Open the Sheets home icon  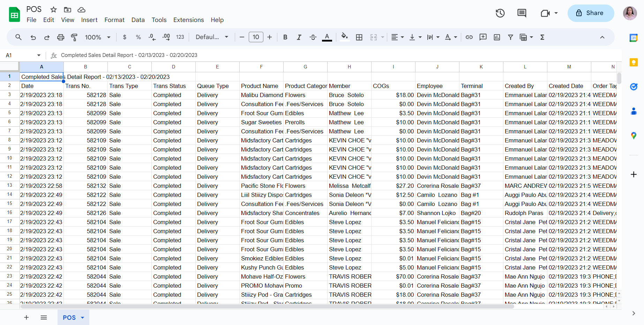tap(15, 15)
